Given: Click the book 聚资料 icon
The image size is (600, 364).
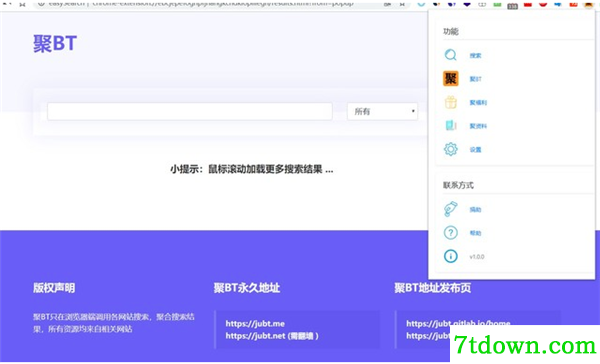Looking at the screenshot, I should (450, 126).
